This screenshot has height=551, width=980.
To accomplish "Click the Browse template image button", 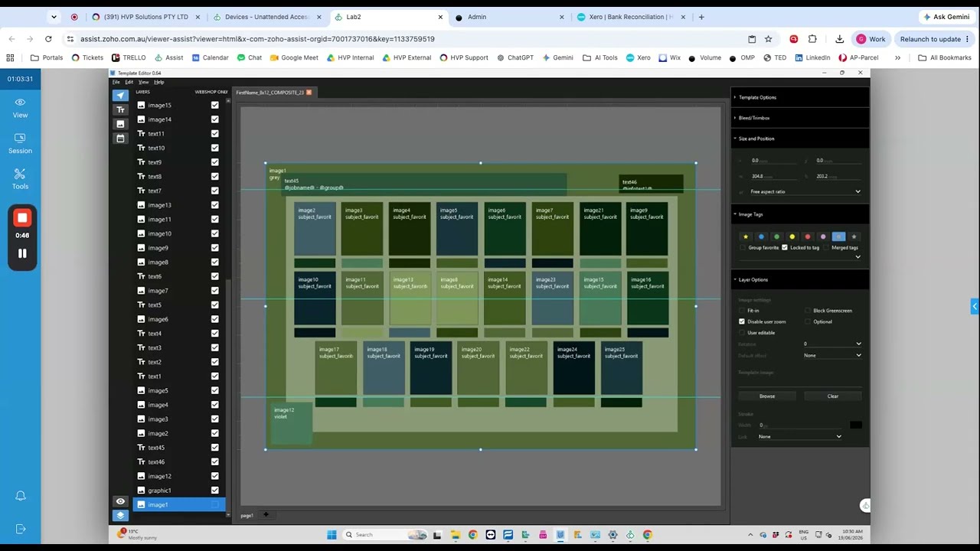I will coord(767,396).
